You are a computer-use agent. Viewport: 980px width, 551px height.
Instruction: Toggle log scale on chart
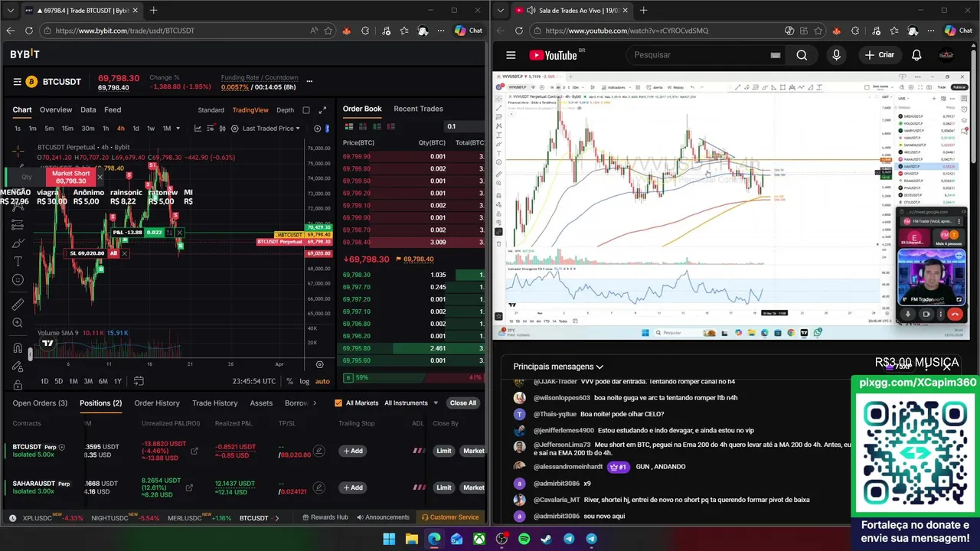[x=305, y=381]
